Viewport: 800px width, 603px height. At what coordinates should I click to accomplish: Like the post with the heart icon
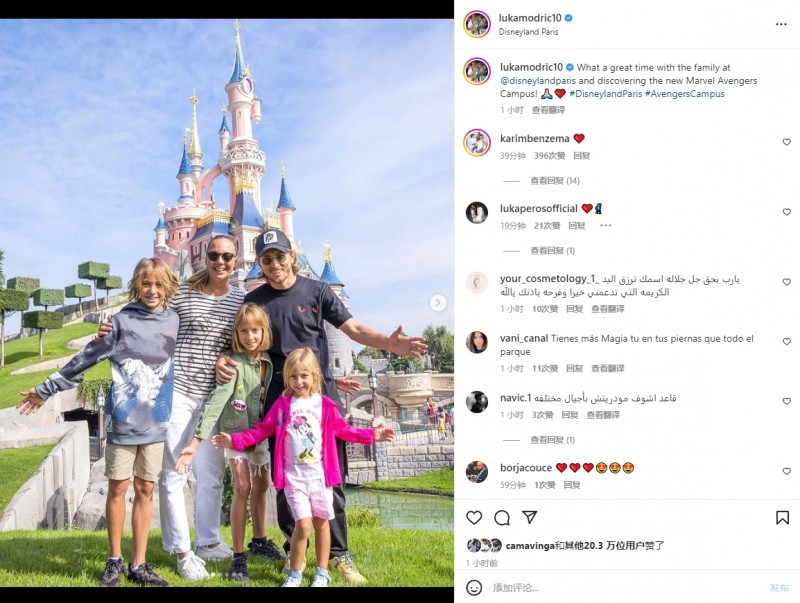point(474,518)
